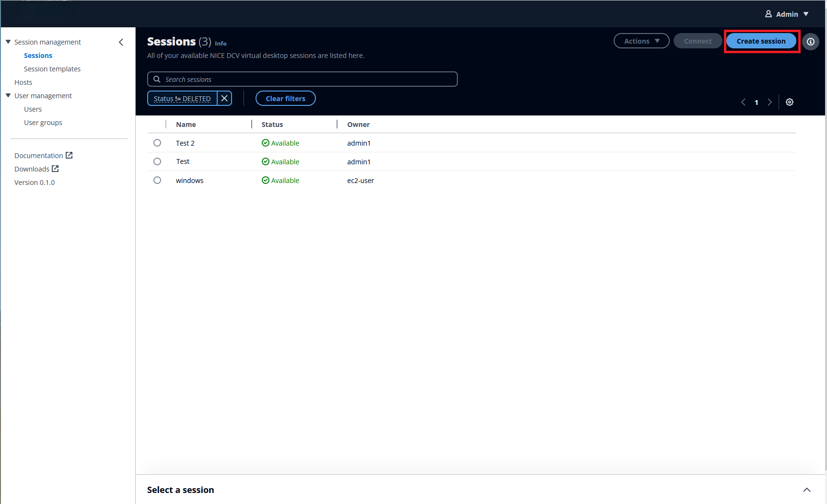
Task: Click the green Available check icon for Test 2
Action: point(265,143)
